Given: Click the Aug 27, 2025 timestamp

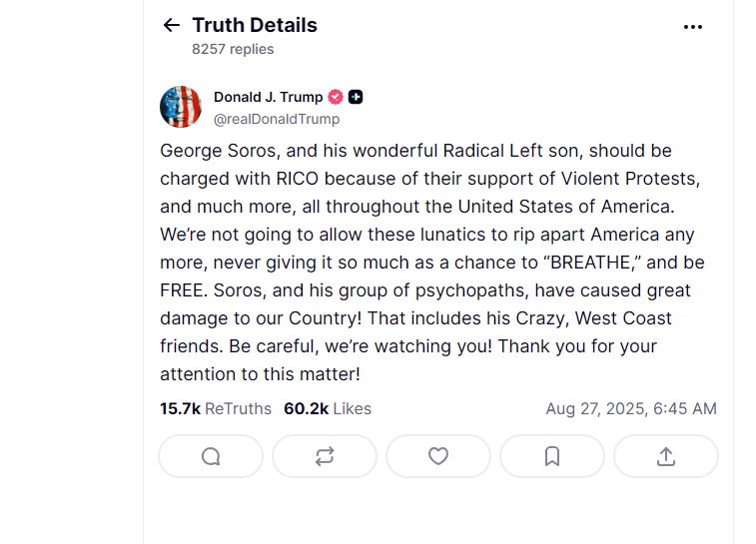Looking at the screenshot, I should click(x=630, y=408).
